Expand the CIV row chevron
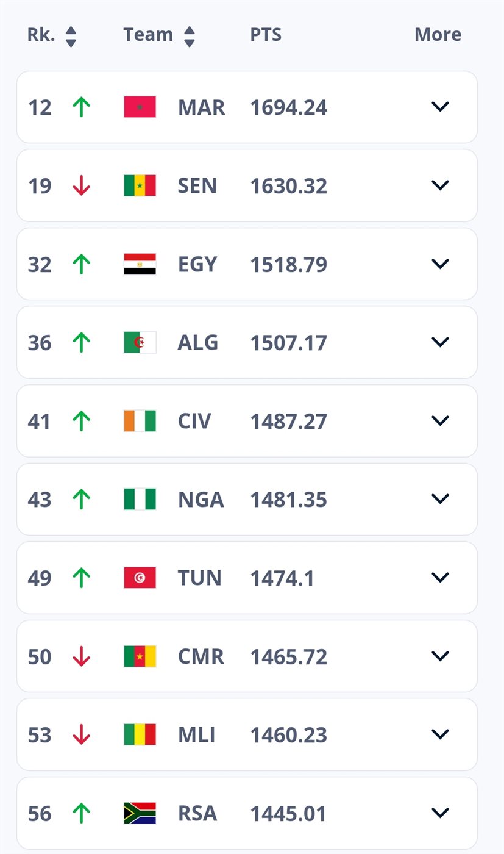Viewport: 504px width, 854px height. click(x=440, y=420)
